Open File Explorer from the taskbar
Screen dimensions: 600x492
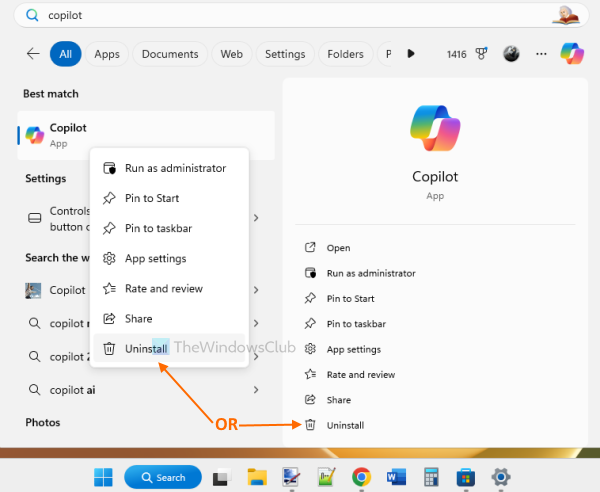click(257, 477)
